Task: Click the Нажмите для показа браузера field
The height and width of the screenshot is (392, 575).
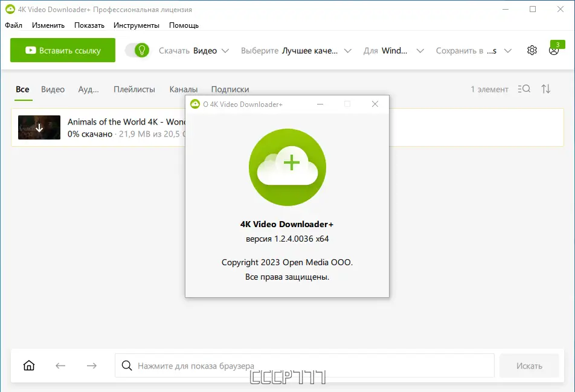Action: tap(304, 365)
